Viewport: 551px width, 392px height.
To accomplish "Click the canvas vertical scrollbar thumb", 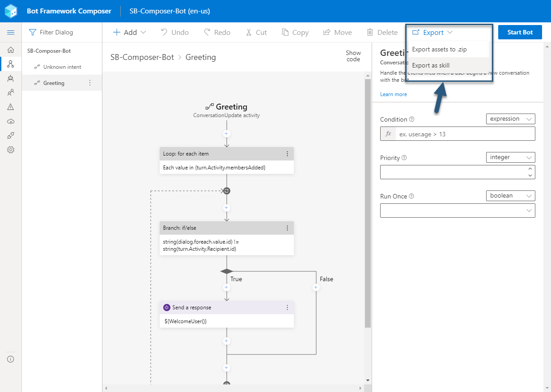I will click(368, 203).
